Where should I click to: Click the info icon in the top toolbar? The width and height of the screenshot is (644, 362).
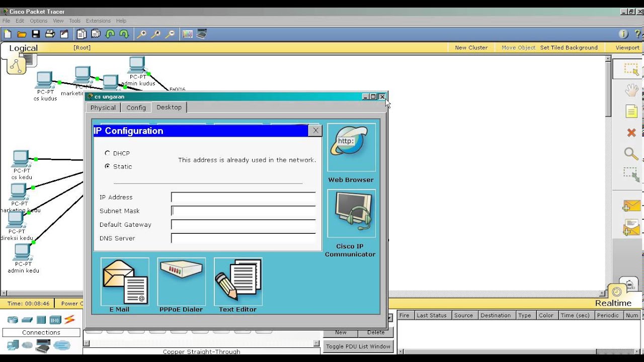623,34
